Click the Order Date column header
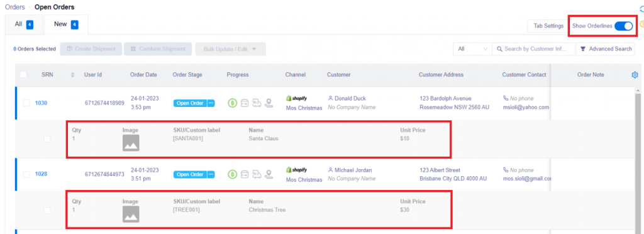 143,75
